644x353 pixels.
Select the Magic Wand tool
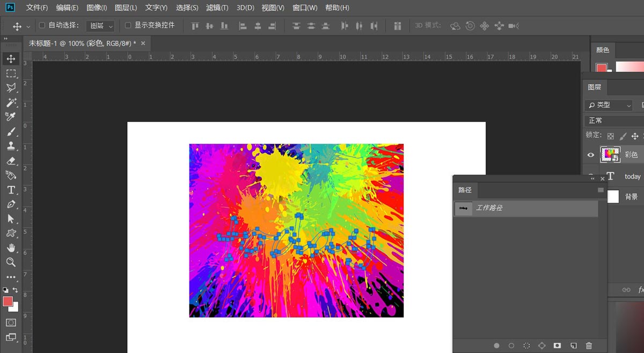[x=11, y=102]
